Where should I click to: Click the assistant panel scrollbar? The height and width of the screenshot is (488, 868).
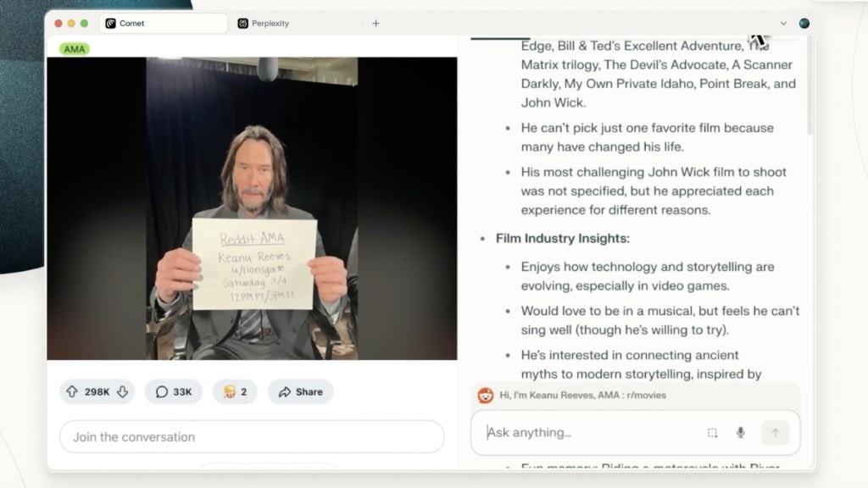[x=808, y=93]
